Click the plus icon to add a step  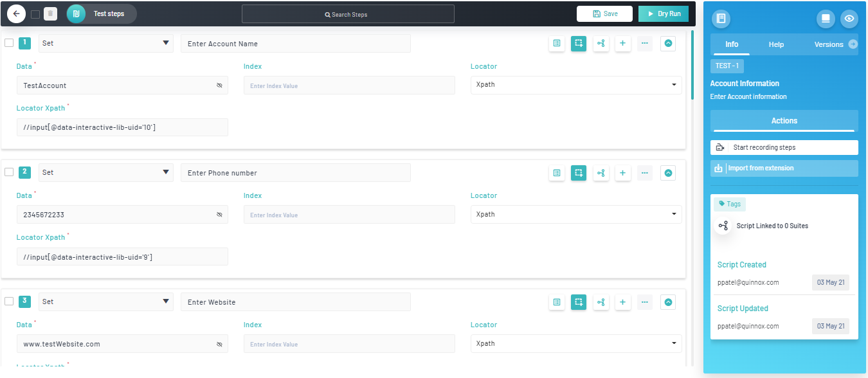tap(622, 43)
